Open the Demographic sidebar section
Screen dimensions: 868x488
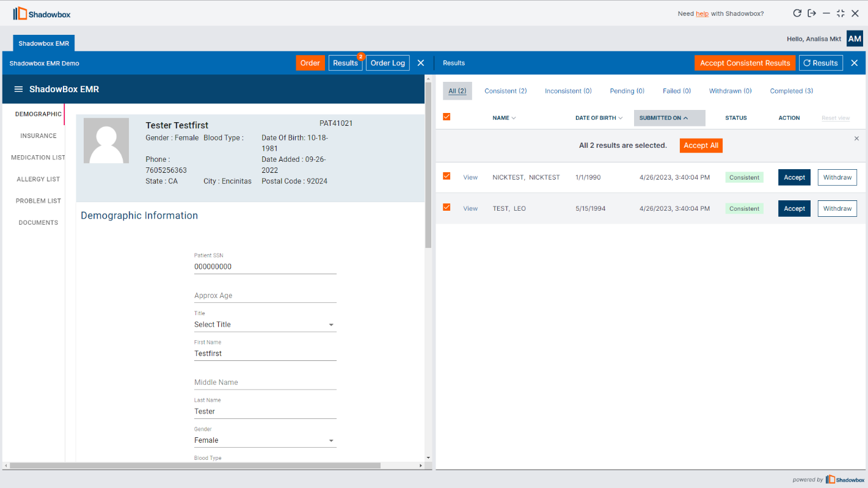coord(38,114)
